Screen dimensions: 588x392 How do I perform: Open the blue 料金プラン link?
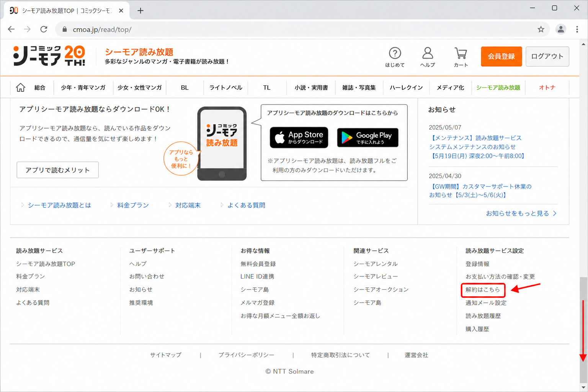click(x=133, y=205)
